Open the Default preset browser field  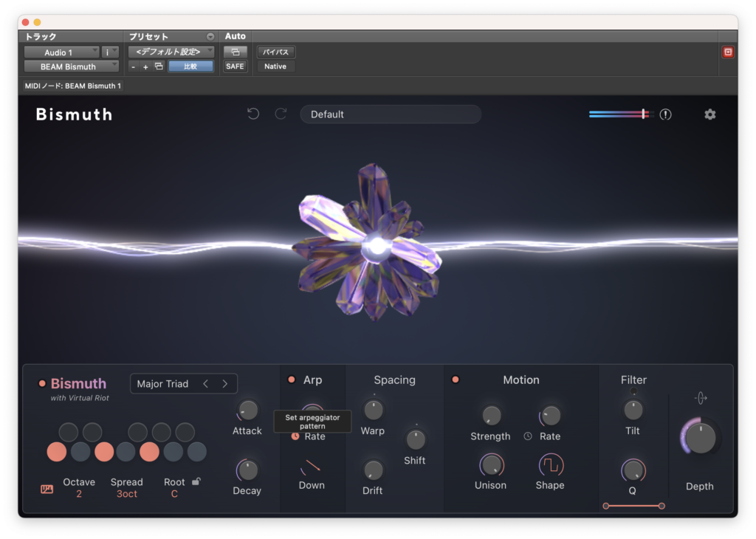pyautogui.click(x=391, y=114)
